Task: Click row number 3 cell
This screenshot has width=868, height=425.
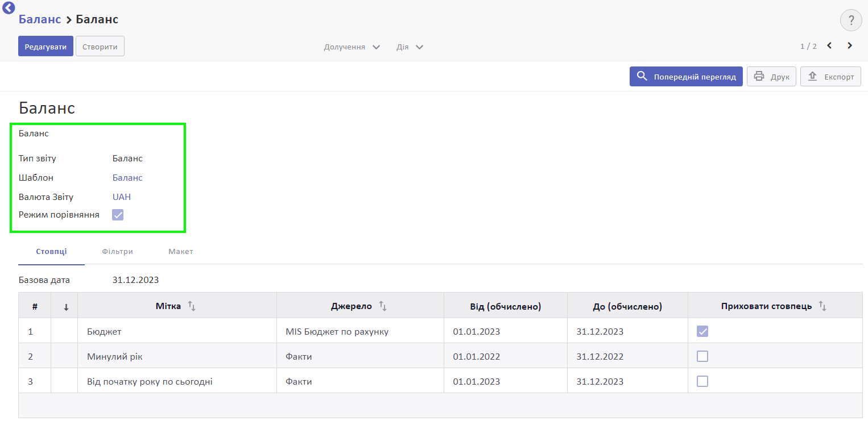Action: tap(35, 381)
